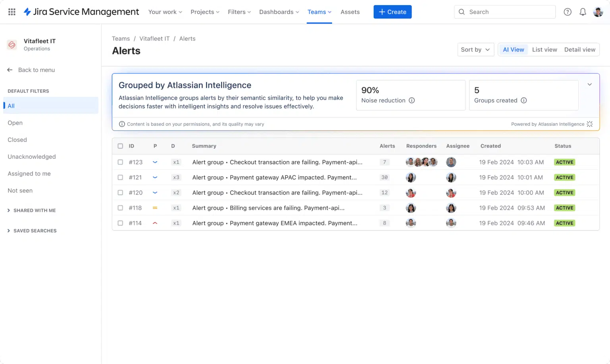Click the high priority icon of alert #114
This screenshot has height=364, width=610.
pyautogui.click(x=155, y=223)
